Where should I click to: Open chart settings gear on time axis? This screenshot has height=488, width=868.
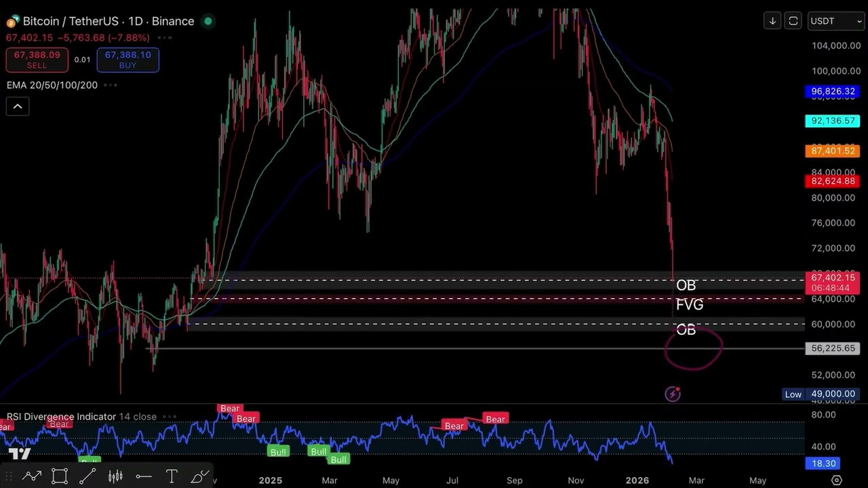(x=836, y=480)
